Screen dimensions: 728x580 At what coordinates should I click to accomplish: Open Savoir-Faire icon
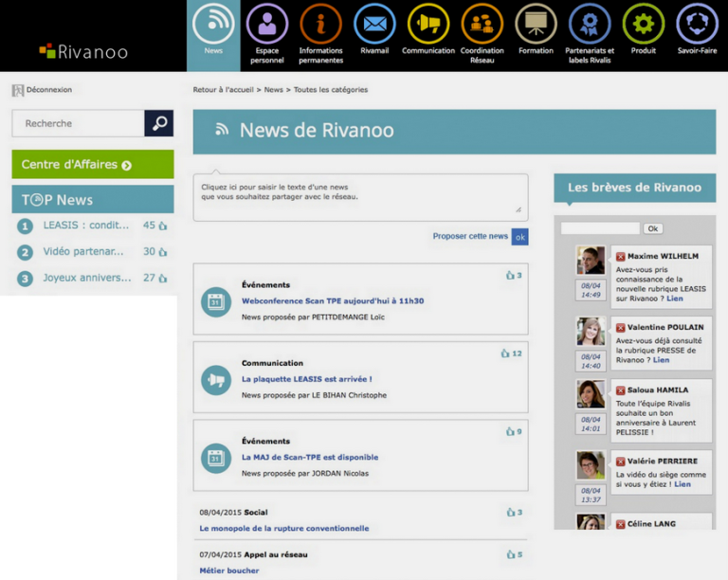coord(698,24)
